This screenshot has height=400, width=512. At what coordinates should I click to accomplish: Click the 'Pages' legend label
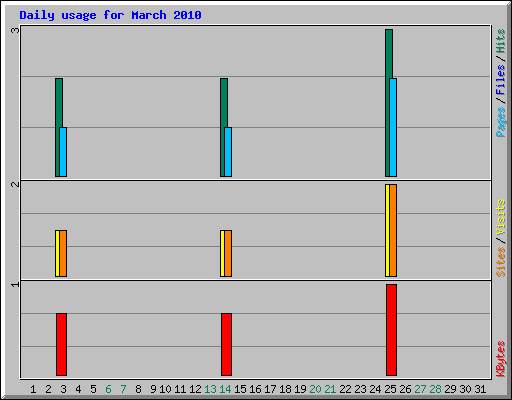click(x=501, y=122)
